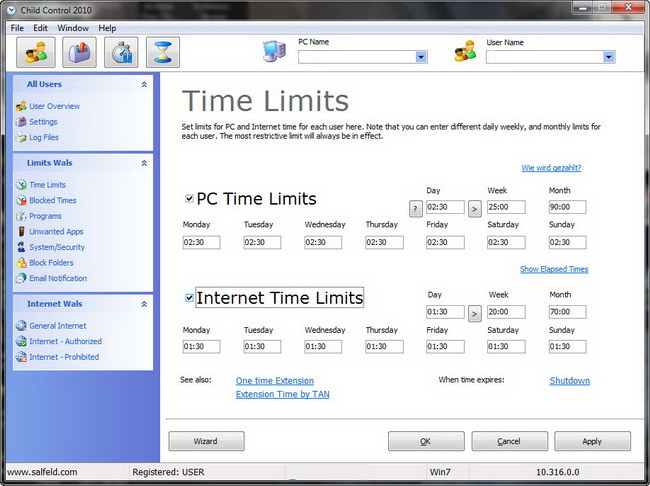650x486 pixels.
Task: Open Unwanted Apps in sidebar
Action: tap(56, 231)
